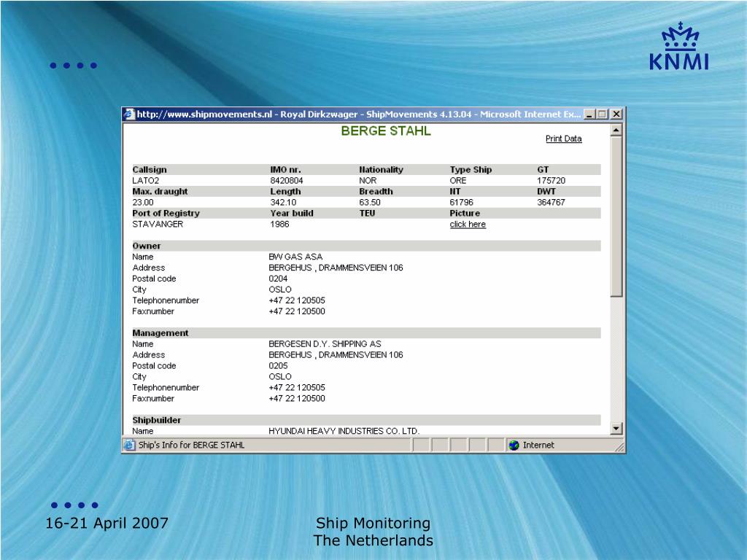Click the vertical scrollbar thumb
747x560 pixels.
tap(616, 216)
